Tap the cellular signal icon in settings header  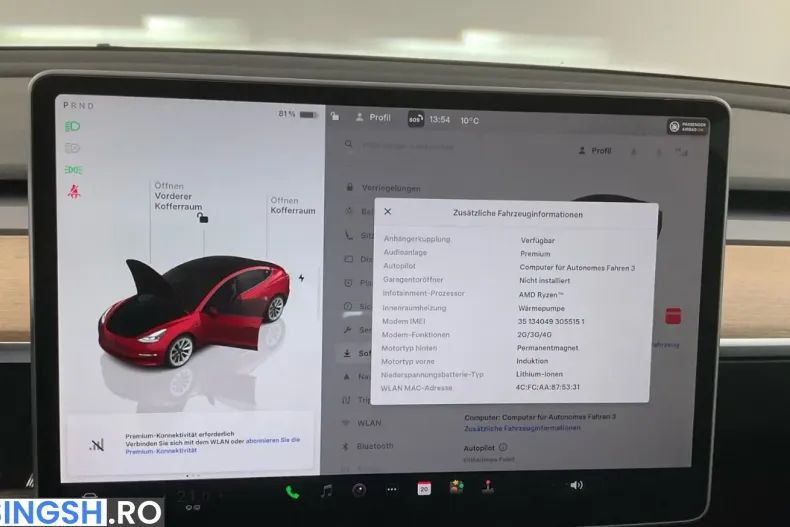click(681, 151)
